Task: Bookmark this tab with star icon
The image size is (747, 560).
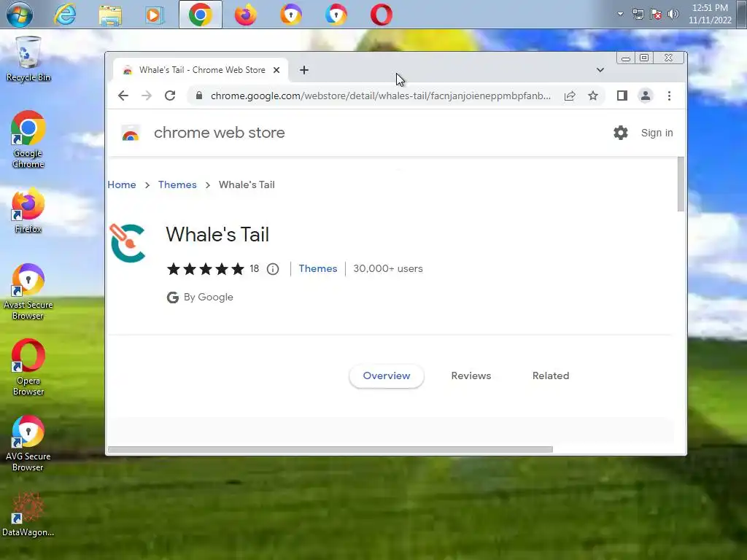Action: point(592,96)
